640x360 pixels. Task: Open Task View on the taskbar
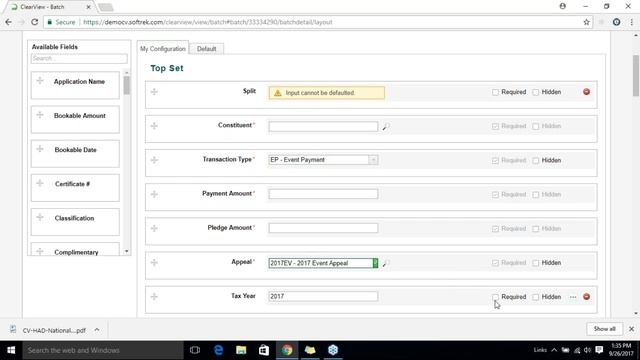coord(195,350)
